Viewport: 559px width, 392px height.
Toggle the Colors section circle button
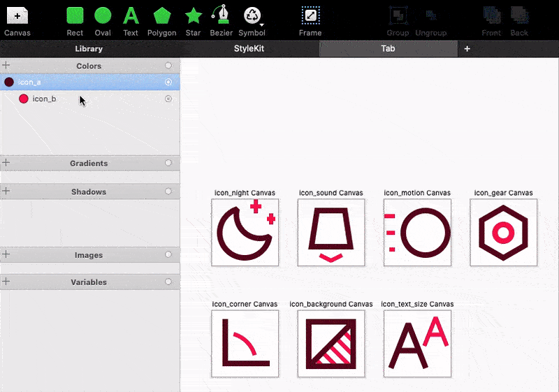point(168,66)
